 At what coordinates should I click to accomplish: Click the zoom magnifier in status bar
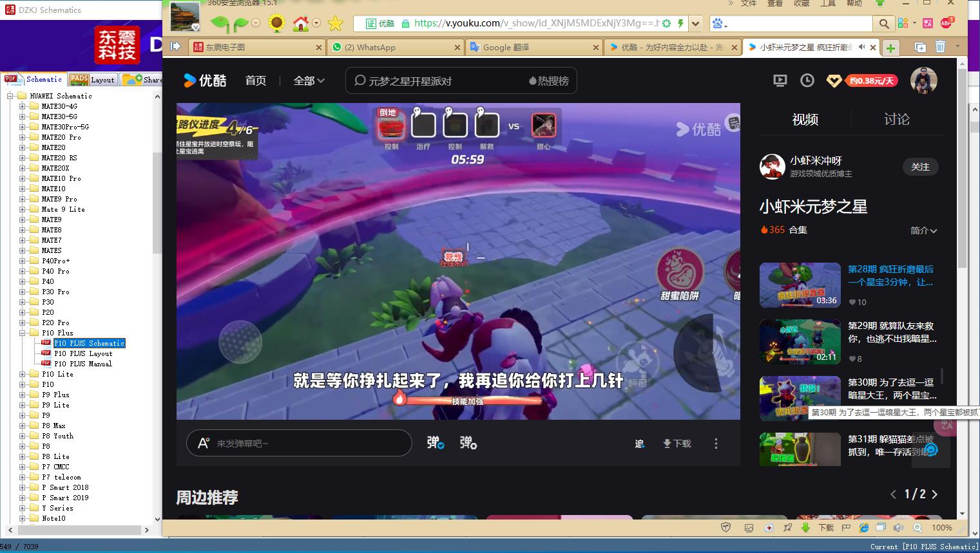[918, 527]
